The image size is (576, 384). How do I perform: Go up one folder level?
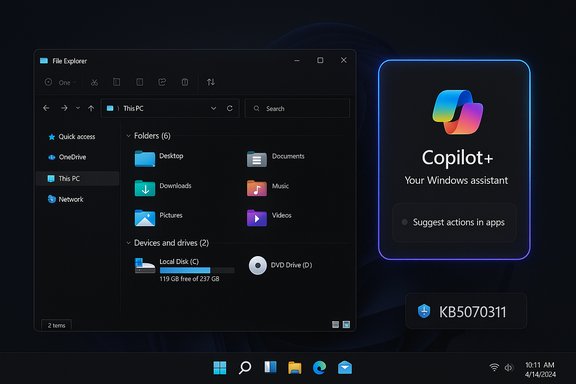tap(91, 108)
